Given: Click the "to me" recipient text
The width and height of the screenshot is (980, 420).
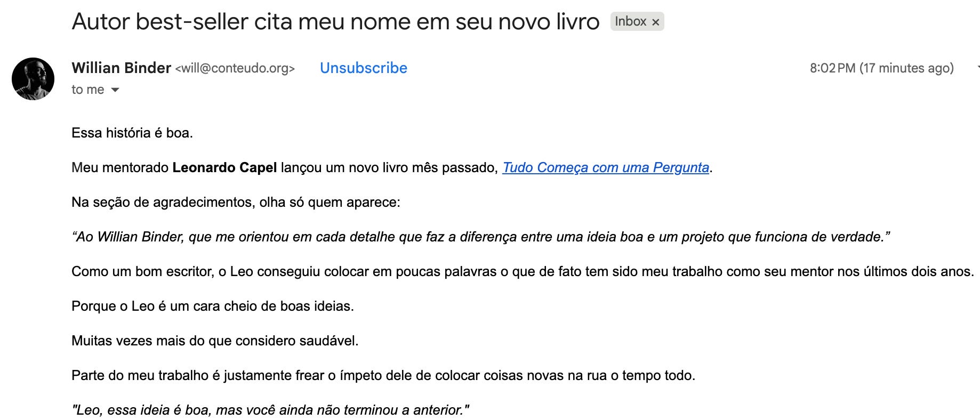Looking at the screenshot, I should click(x=88, y=90).
